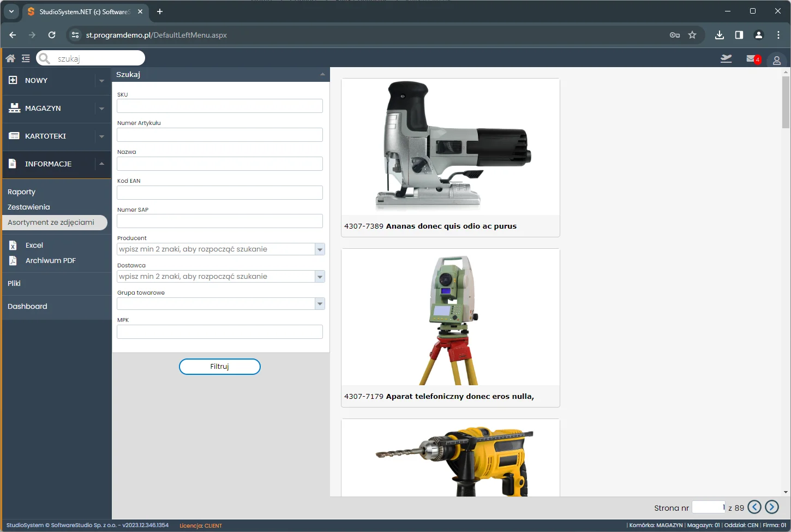Viewport: 791px width, 532px height.
Task: Click the Dostawca search text box
Action: point(216,277)
